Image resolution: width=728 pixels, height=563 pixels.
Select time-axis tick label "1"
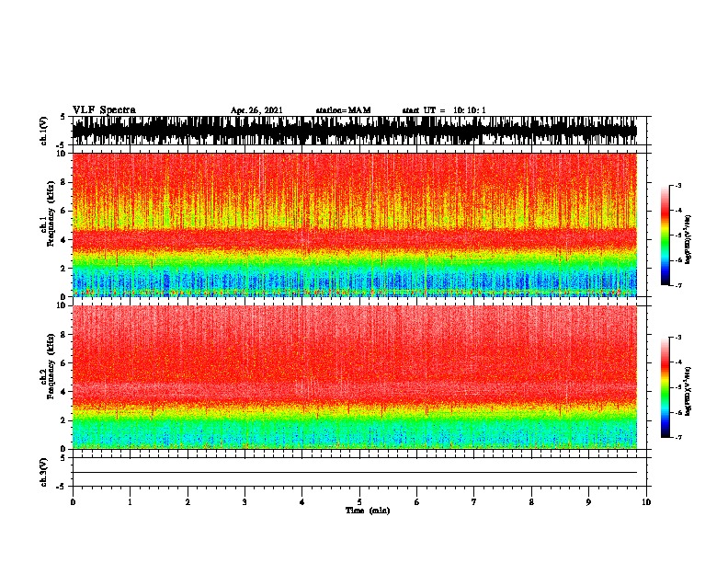(x=130, y=502)
